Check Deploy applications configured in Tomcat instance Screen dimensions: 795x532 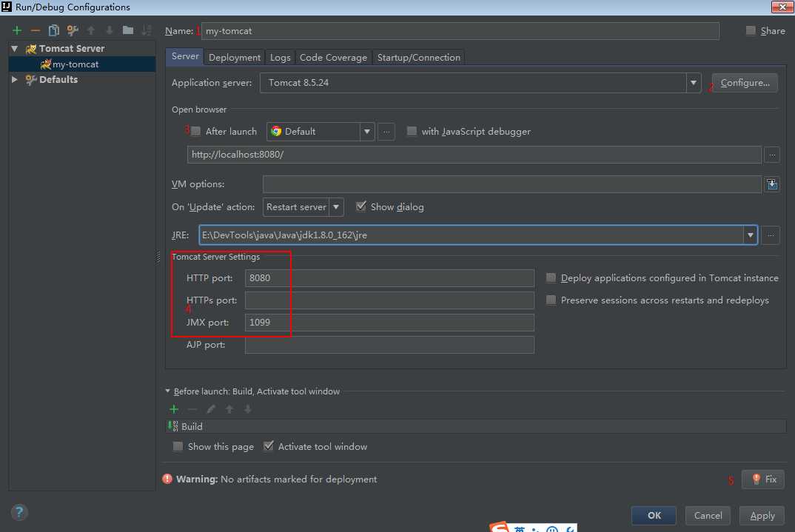click(x=551, y=277)
